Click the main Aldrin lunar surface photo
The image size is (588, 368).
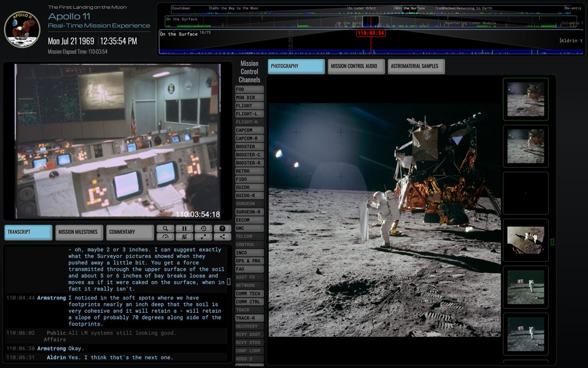pos(385,220)
